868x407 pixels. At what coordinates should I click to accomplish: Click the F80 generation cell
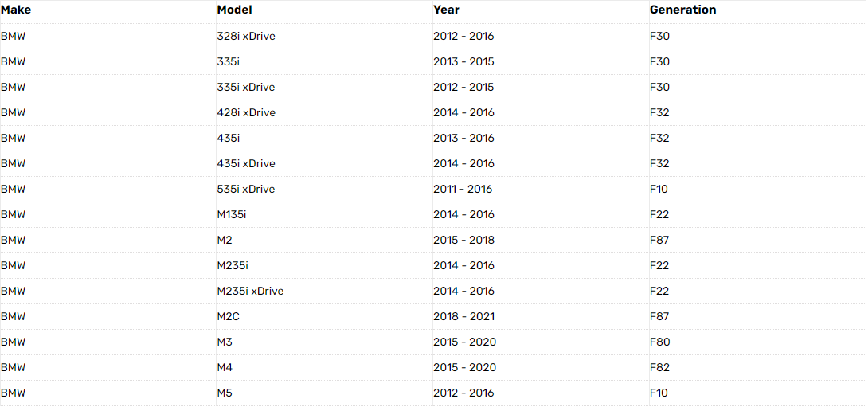(x=659, y=342)
